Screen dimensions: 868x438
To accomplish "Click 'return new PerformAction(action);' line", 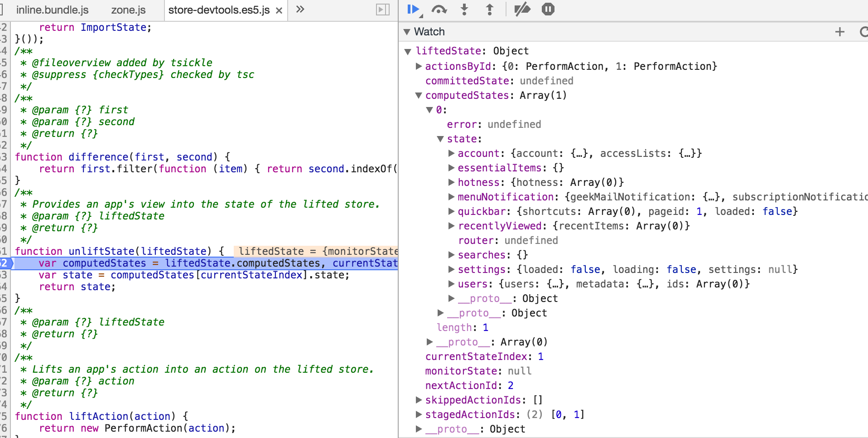I will point(137,428).
